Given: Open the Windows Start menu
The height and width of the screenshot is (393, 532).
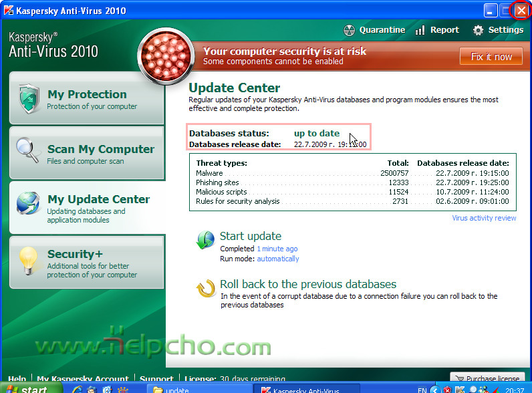Looking at the screenshot, I should click(31, 388).
